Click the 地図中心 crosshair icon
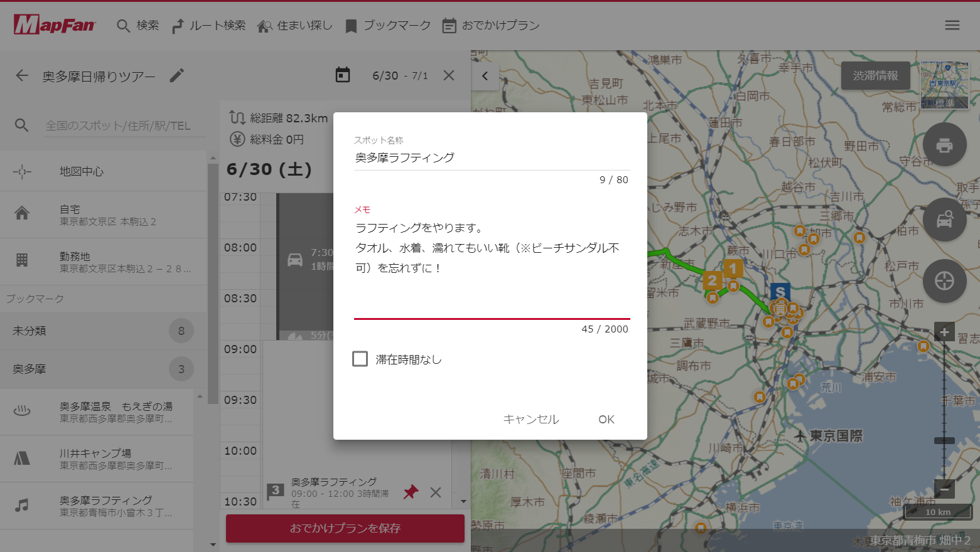 tap(22, 171)
